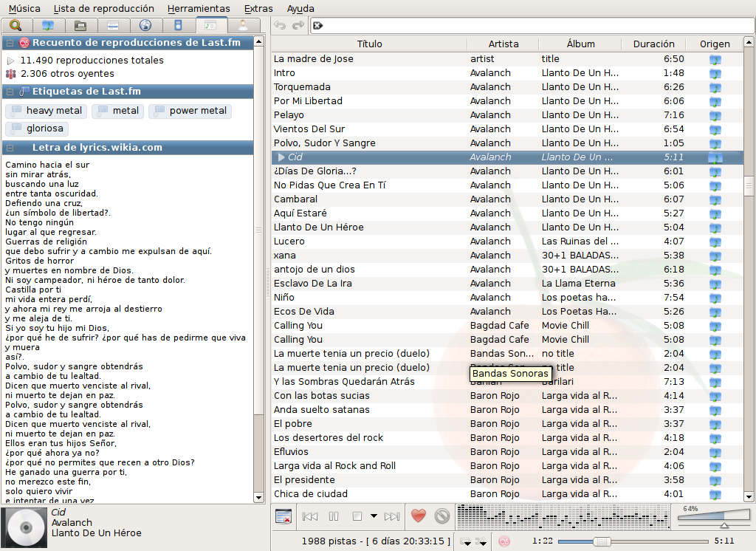Image resolution: width=756 pixels, height=551 pixels.
Task: Open the files browser tab
Action: click(80, 25)
